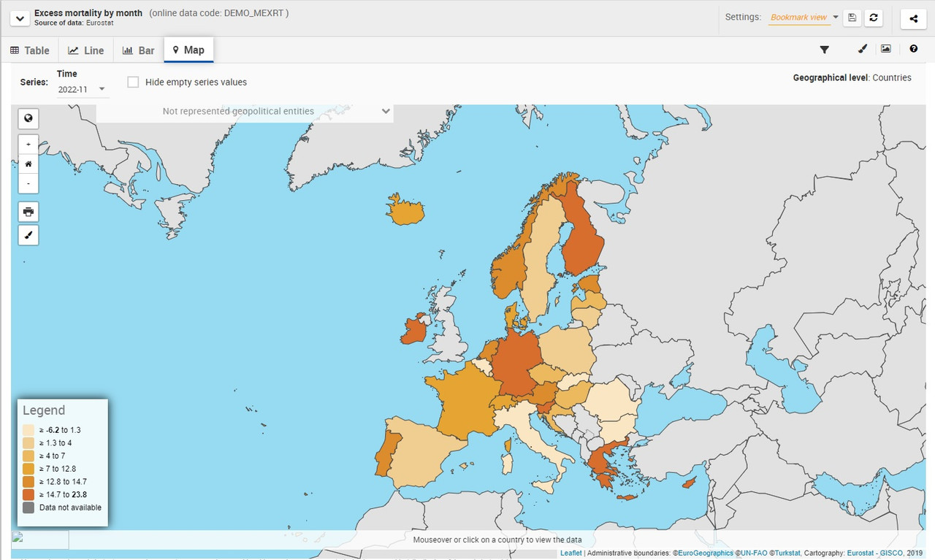Select the Map tab
Screen dimensions: 935x560
pos(188,50)
